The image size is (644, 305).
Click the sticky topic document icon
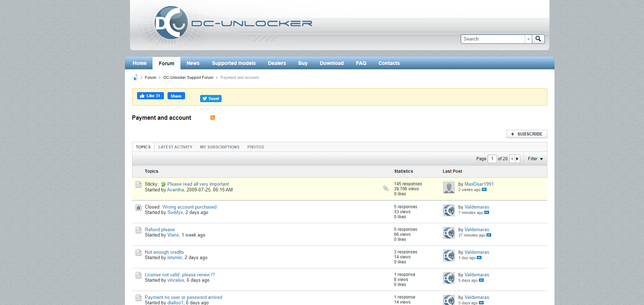tap(139, 185)
